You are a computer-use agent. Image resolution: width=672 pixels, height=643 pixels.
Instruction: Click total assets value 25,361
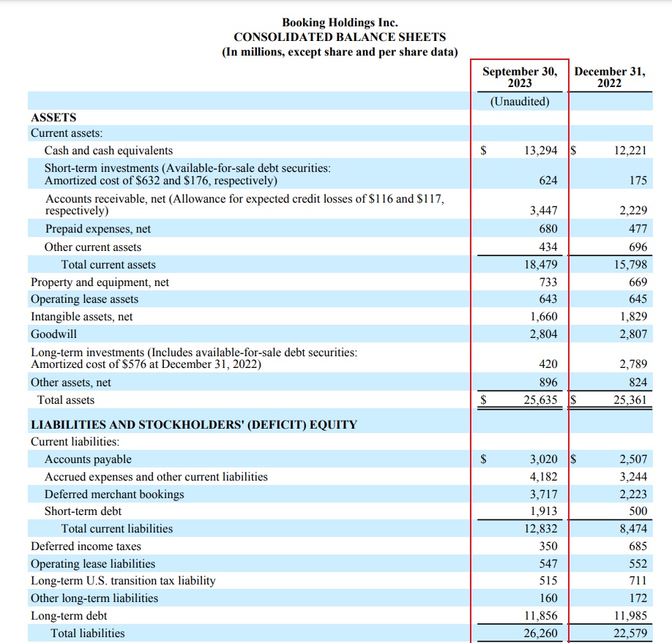(x=630, y=400)
